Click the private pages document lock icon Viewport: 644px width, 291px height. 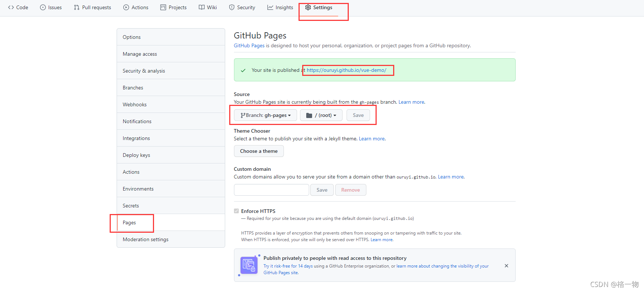[249, 265]
